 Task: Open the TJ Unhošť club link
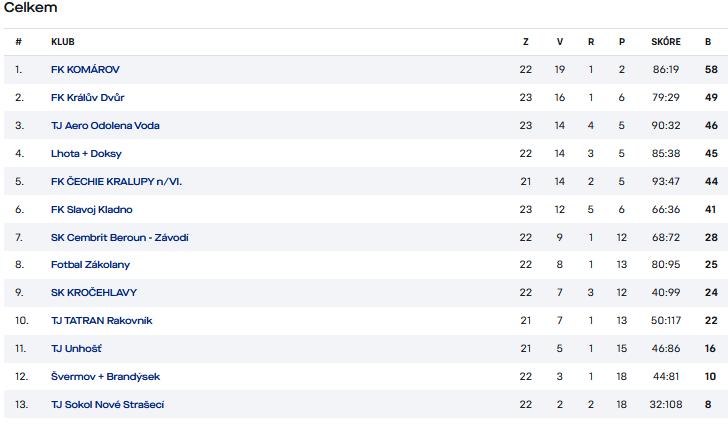tap(76, 349)
